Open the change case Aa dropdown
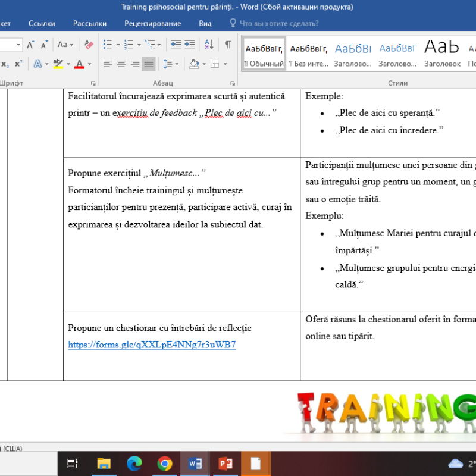 click(x=63, y=44)
